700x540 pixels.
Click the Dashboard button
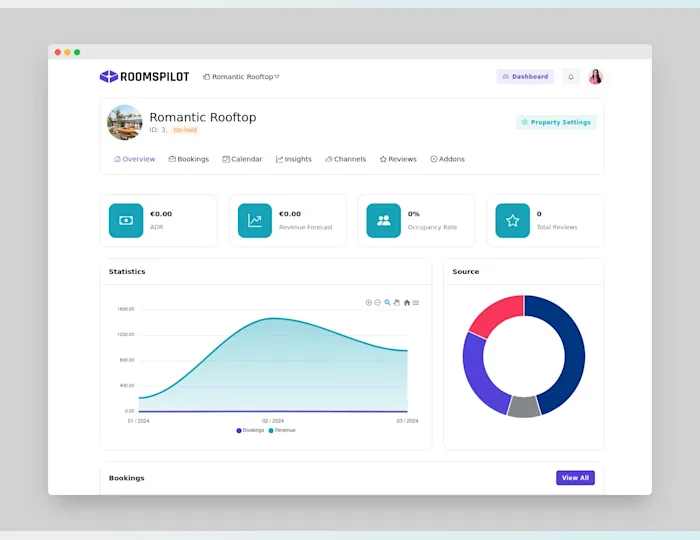point(525,77)
